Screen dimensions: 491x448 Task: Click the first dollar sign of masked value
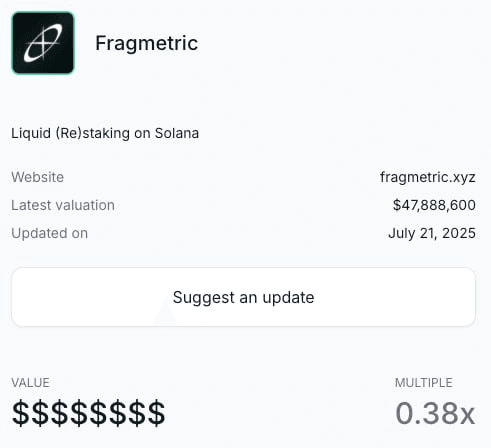(x=21, y=413)
